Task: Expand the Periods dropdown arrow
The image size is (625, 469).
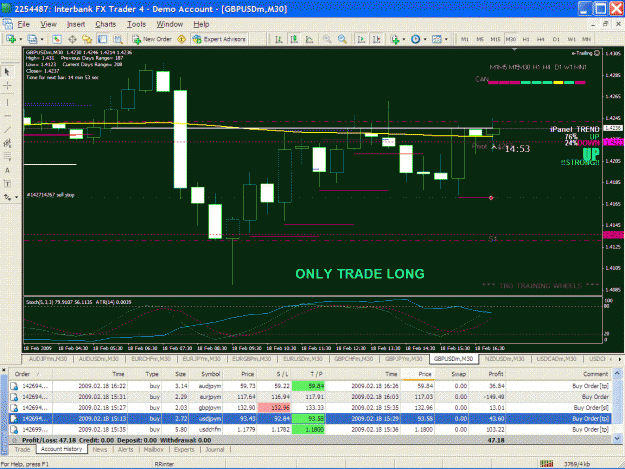Action: coord(425,39)
